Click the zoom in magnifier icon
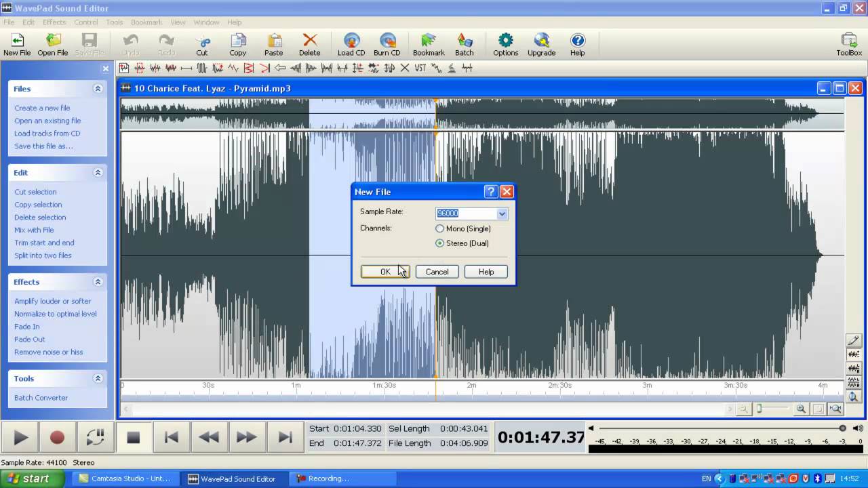Screen dimensions: 868x488 pyautogui.click(x=801, y=409)
